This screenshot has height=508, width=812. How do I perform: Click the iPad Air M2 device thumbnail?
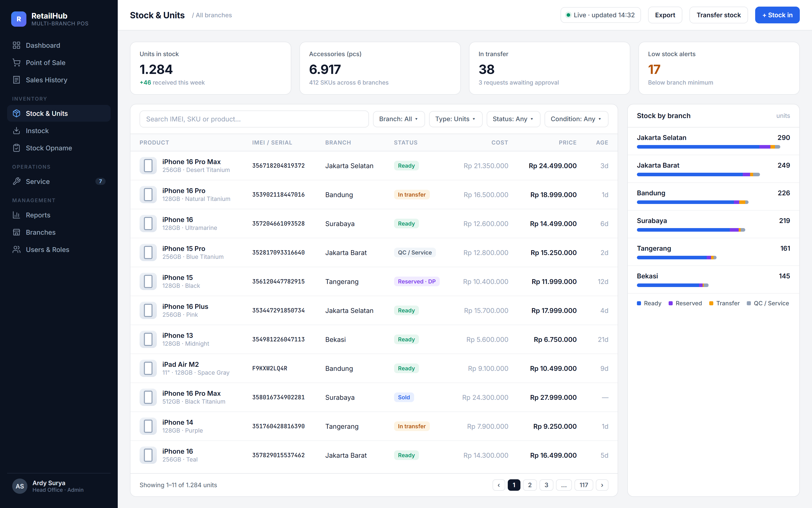[x=148, y=368]
